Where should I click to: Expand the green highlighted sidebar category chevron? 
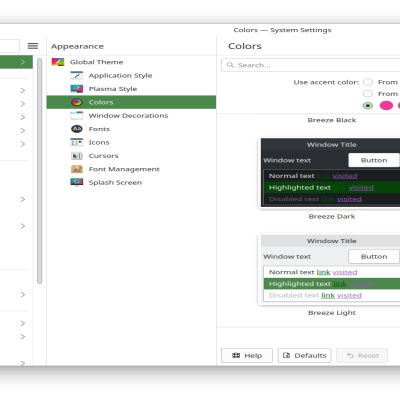23,62
